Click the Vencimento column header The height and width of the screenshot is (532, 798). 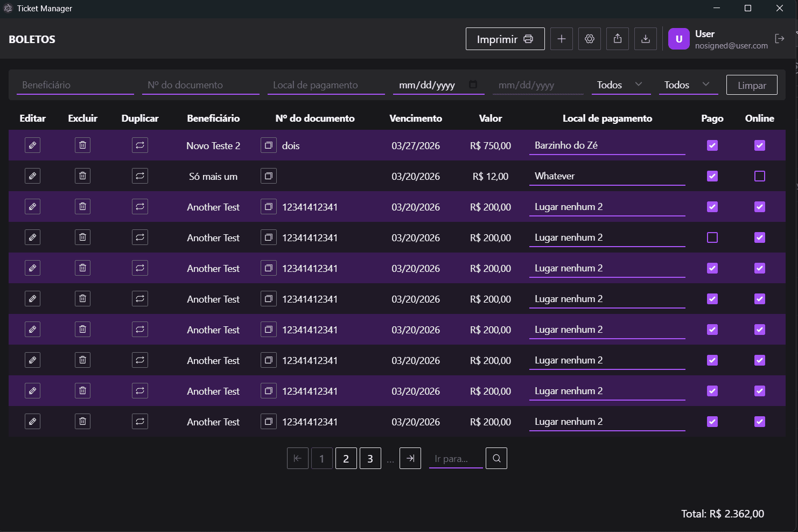click(416, 118)
